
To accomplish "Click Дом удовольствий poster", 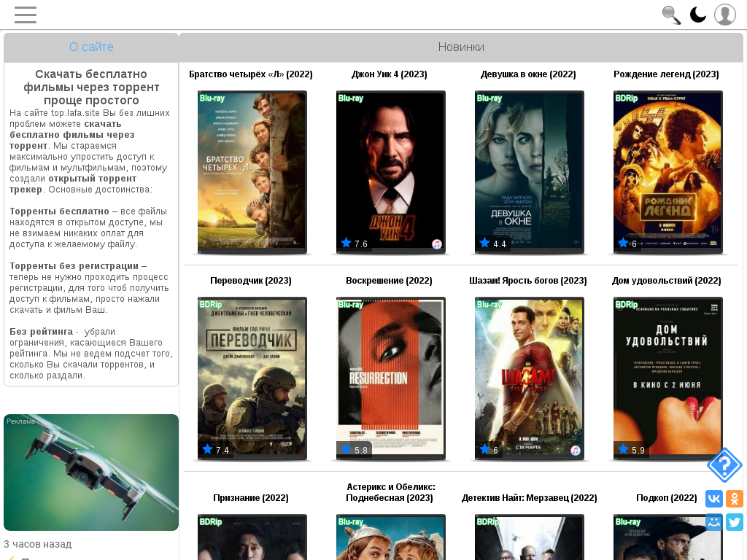I will click(x=668, y=378).
